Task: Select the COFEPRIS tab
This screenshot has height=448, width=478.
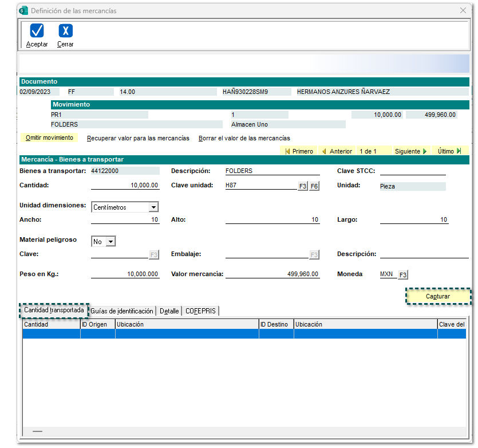Action: click(x=200, y=311)
